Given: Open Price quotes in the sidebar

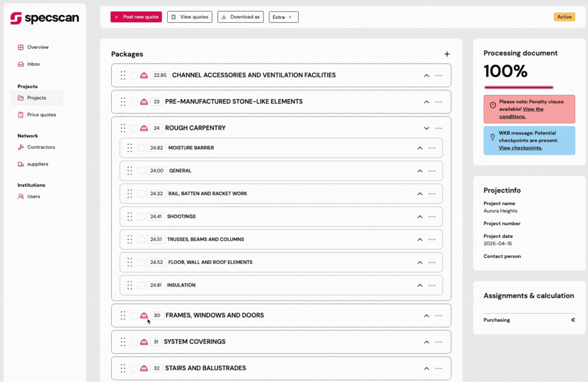Looking at the screenshot, I should 37,115.
